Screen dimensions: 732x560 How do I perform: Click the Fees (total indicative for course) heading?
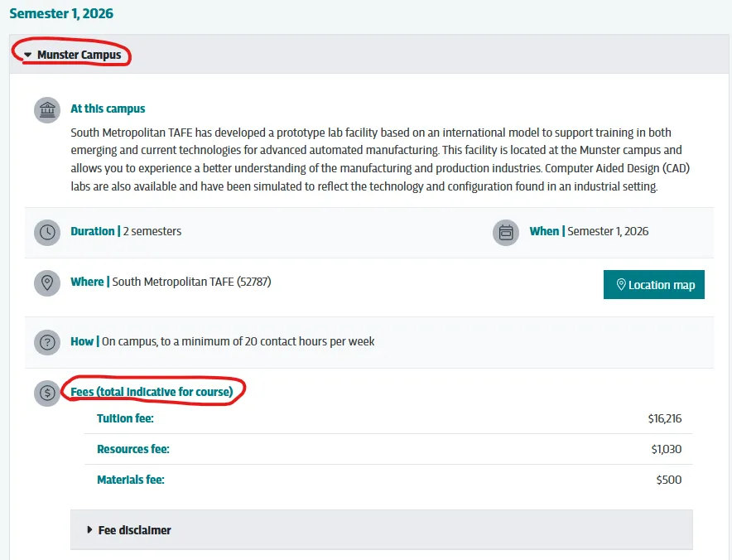152,391
